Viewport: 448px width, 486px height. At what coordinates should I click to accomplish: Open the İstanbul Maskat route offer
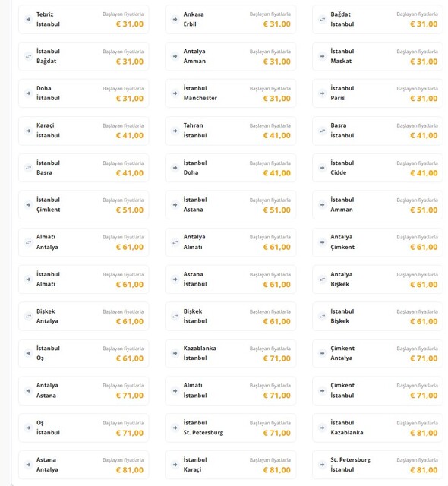pyautogui.click(x=377, y=56)
